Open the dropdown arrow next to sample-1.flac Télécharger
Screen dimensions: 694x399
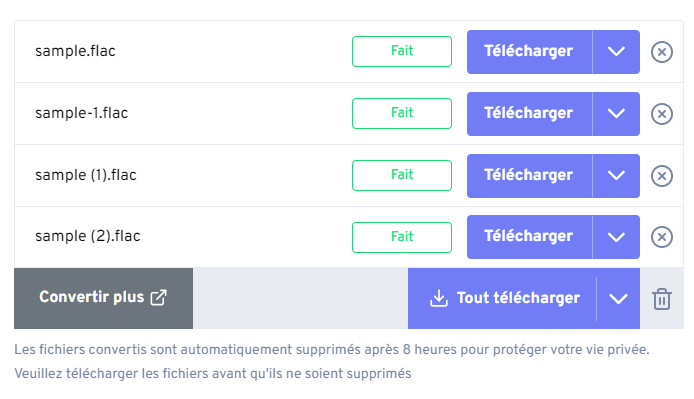[x=616, y=114]
